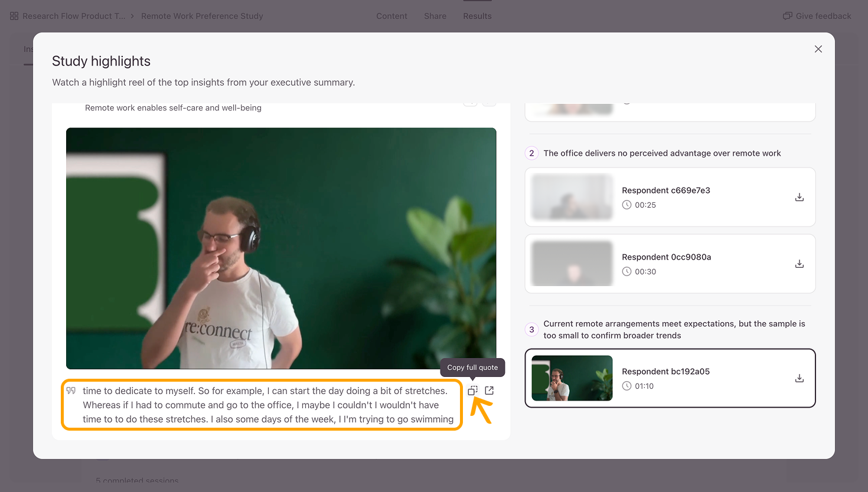Click the Study highlights title
Image resolution: width=868 pixels, height=492 pixels.
tap(101, 61)
